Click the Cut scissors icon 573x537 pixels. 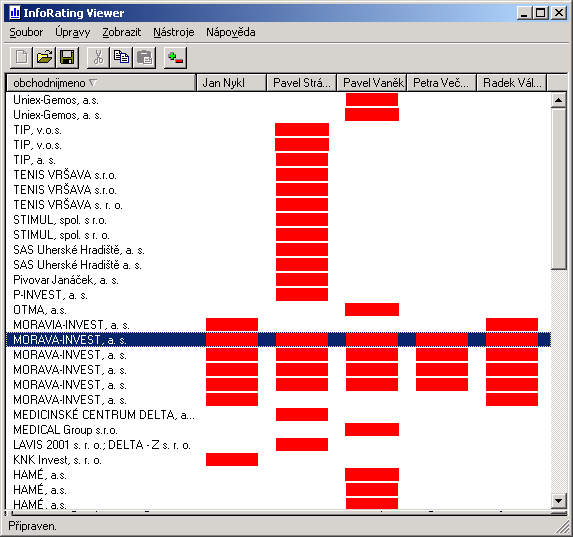[98, 58]
